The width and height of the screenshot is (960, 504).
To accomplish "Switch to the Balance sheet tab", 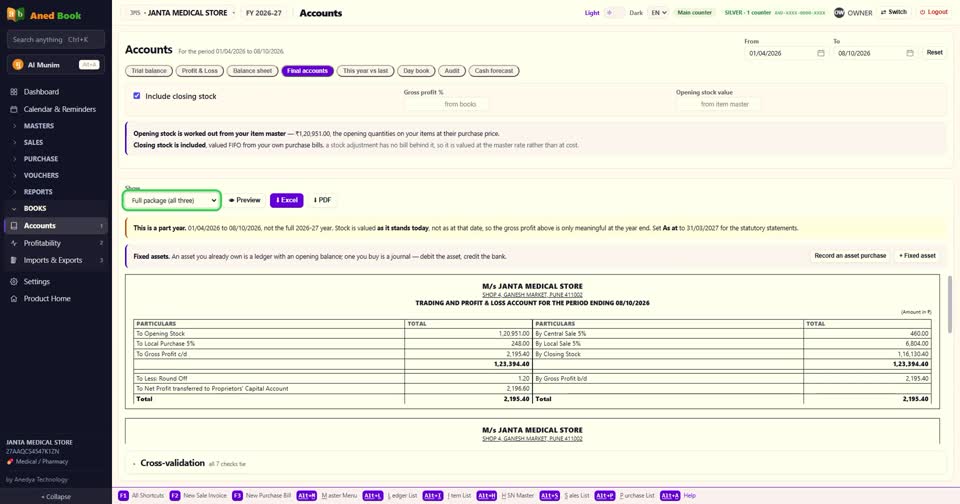I will 252,71.
